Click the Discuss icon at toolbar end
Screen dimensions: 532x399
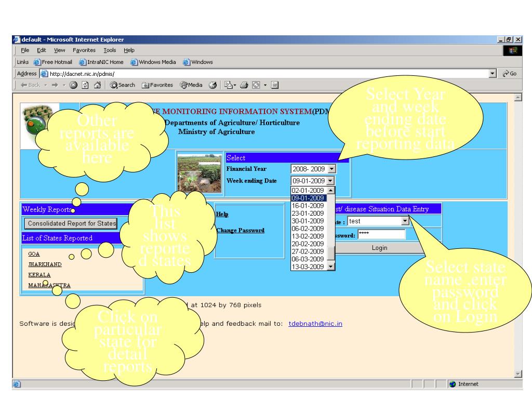(x=275, y=85)
